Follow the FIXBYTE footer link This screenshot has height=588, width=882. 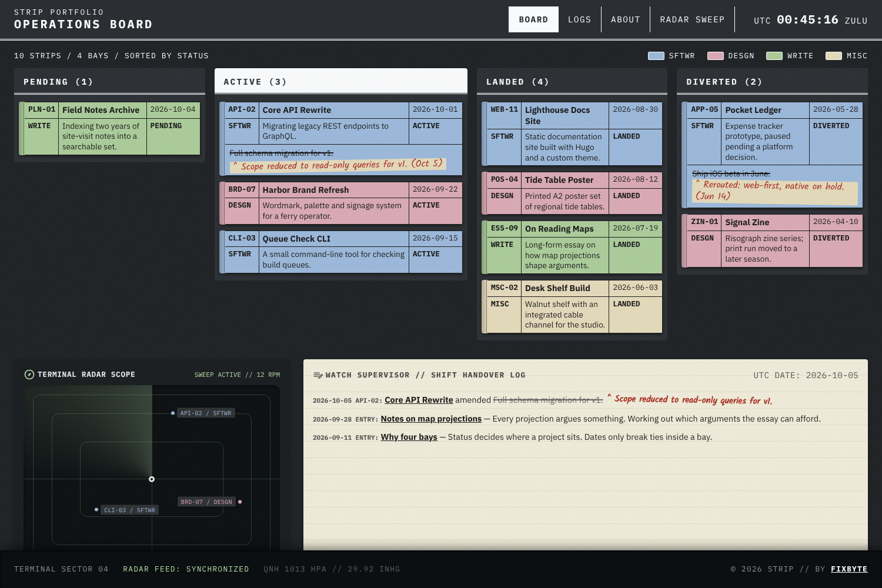tap(849, 569)
